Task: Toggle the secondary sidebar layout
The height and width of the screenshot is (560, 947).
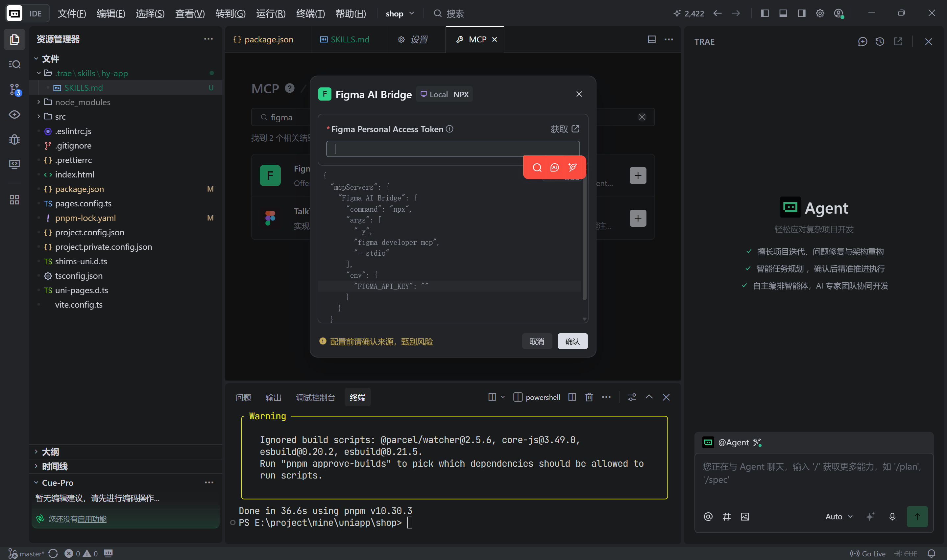Action: [802, 13]
